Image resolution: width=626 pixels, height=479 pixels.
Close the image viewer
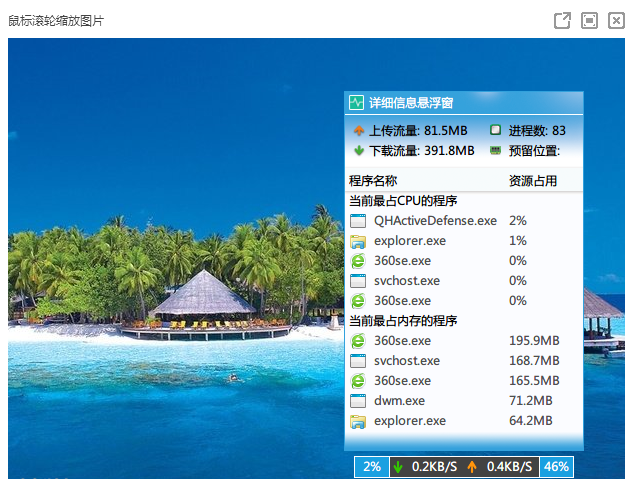(616, 20)
